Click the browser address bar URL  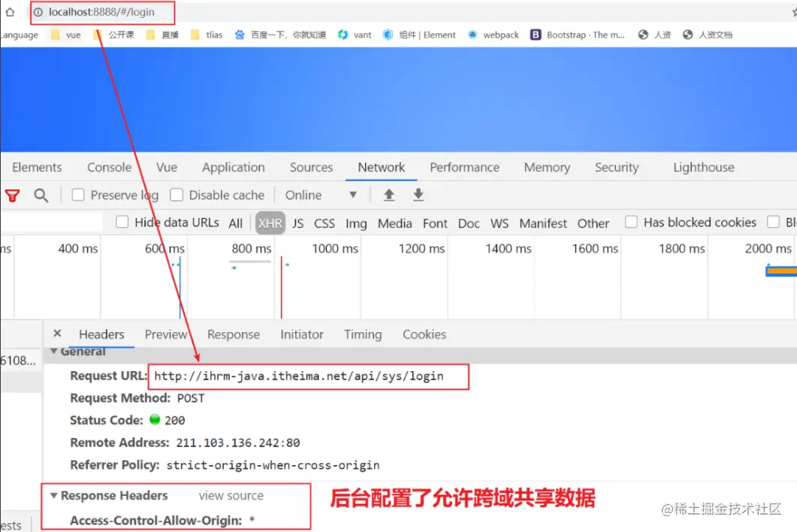[x=101, y=12]
